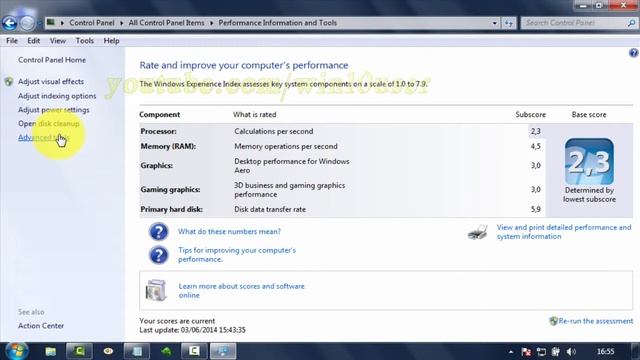The width and height of the screenshot is (640, 360).
Task: Click the 5,9 subscore value
Action: pos(536,209)
